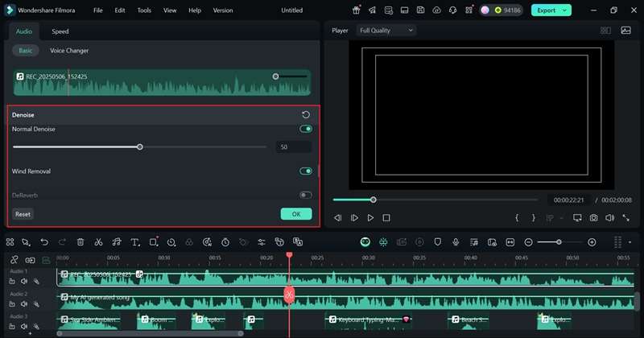Image resolution: width=644 pixels, height=338 pixels.
Task: Open the support headset icon
Action: click(452, 10)
